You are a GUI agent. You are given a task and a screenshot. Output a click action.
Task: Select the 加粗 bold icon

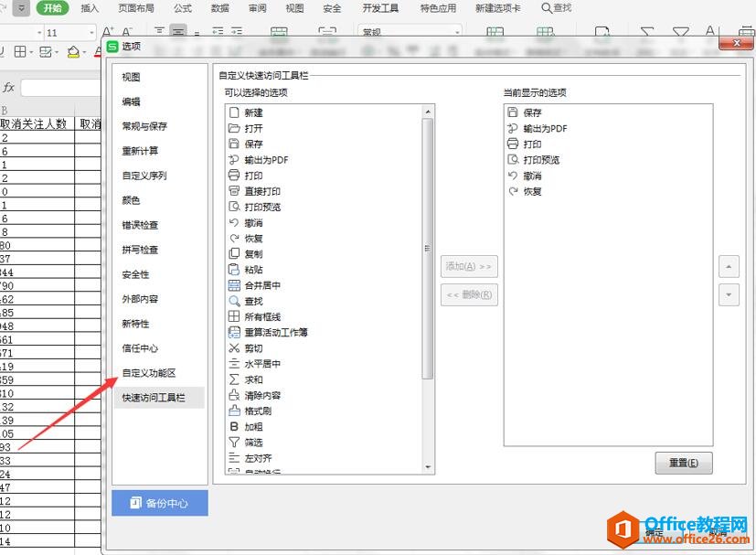click(x=234, y=427)
